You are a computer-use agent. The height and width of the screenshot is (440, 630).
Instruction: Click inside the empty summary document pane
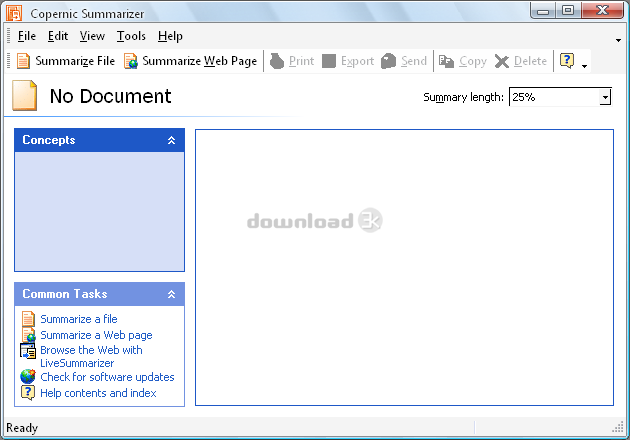pyautogui.click(x=404, y=267)
